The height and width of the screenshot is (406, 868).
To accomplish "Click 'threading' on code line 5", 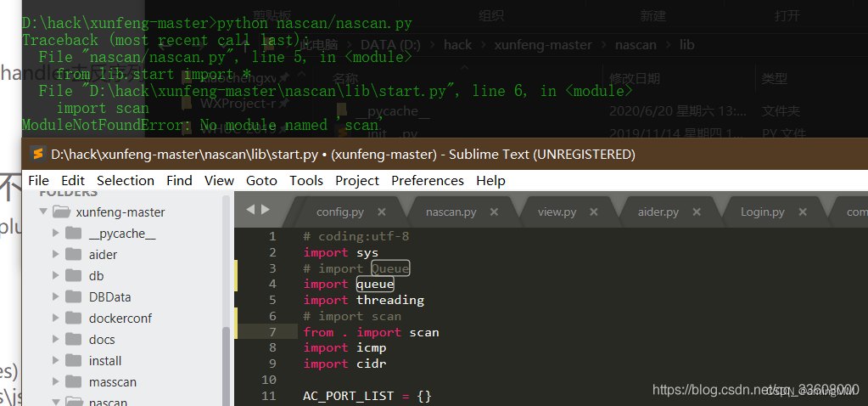I will click(390, 300).
